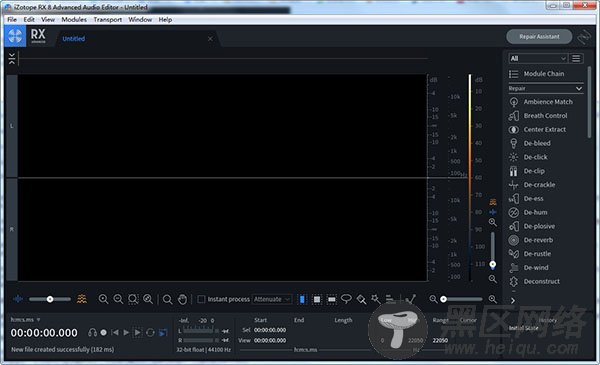
Task: Open the Modules menu
Action: [x=74, y=20]
